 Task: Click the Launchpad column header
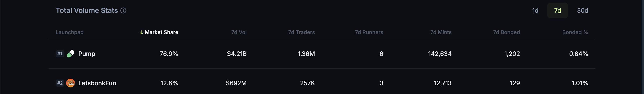coord(69,32)
